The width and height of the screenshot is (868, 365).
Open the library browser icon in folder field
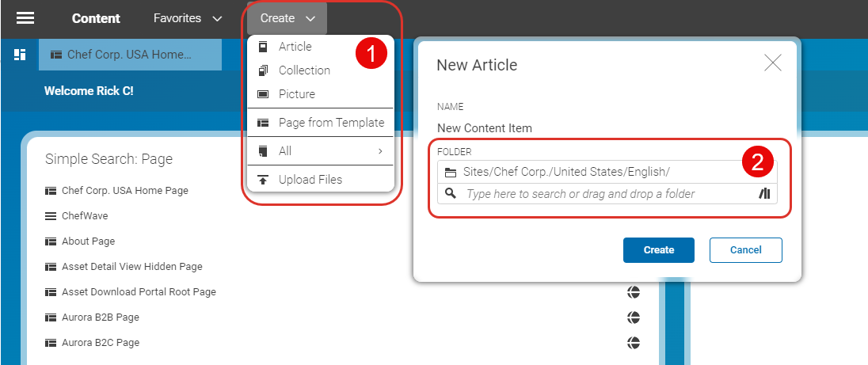click(764, 193)
